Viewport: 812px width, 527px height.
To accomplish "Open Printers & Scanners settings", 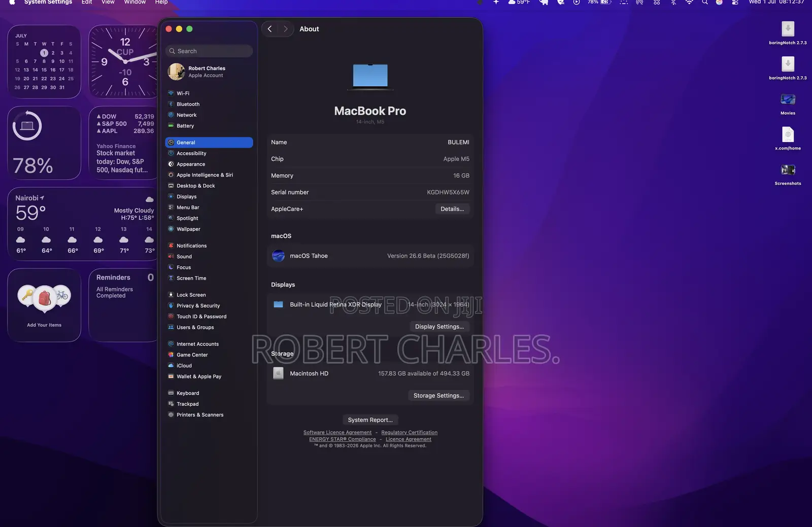I will (209, 415).
